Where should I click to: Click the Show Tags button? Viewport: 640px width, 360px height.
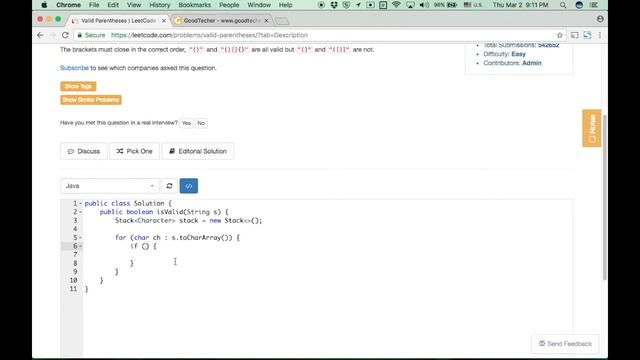tap(78, 86)
